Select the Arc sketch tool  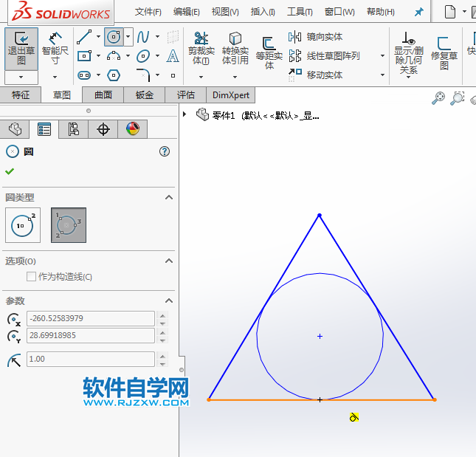coord(114,56)
